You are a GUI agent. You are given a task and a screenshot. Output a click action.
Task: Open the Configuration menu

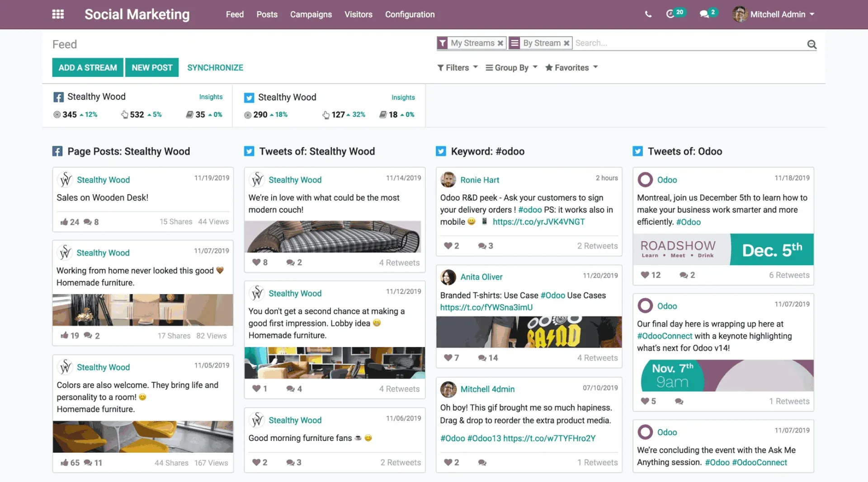410,14
